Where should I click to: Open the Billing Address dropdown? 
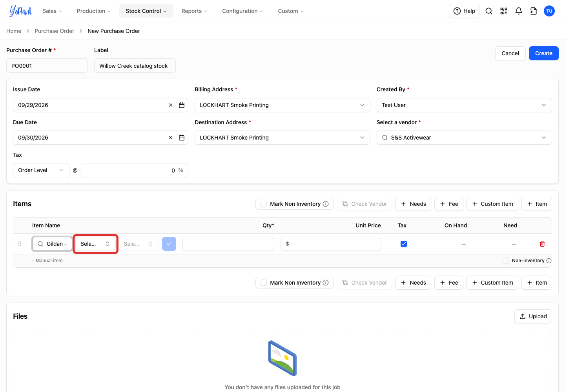tap(282, 105)
